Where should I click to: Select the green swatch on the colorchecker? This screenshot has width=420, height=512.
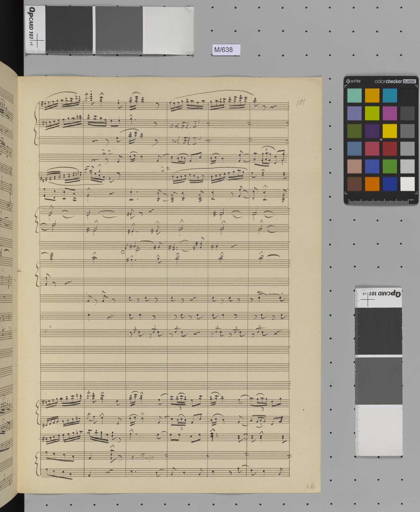tap(390, 166)
